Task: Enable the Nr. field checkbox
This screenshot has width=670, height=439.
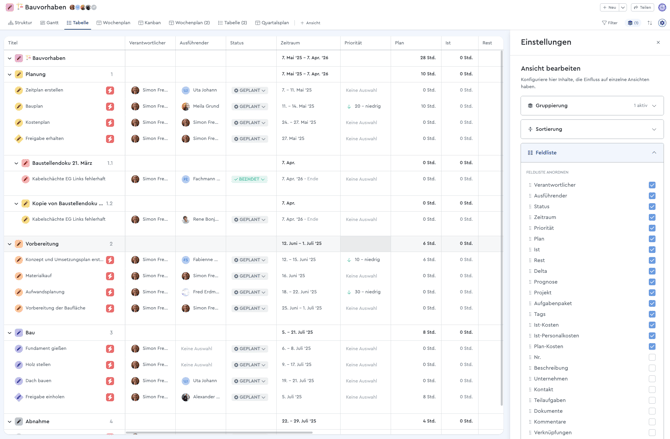Action: tap(652, 357)
